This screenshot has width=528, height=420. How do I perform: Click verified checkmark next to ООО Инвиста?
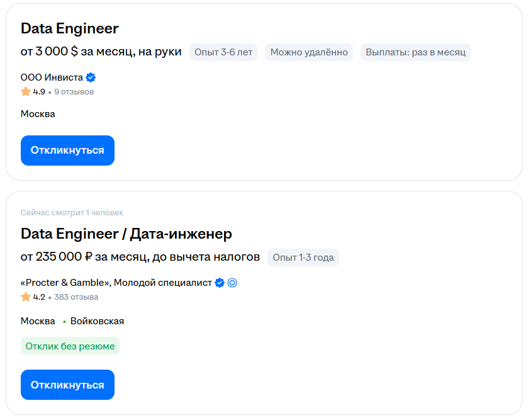(x=91, y=77)
